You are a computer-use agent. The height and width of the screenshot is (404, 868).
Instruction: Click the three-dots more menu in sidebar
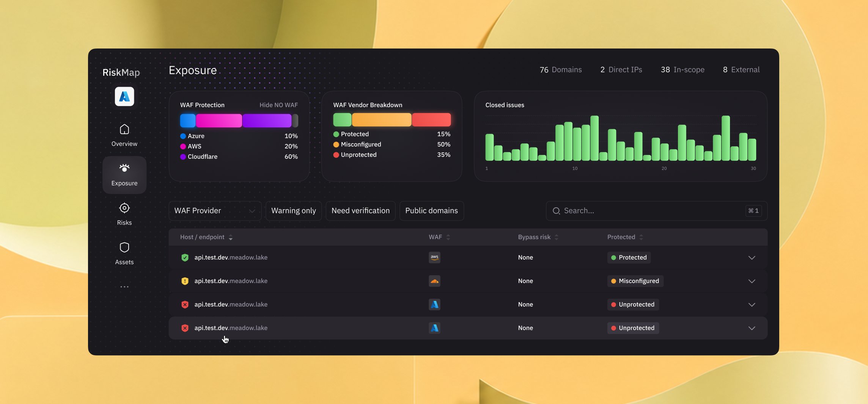(124, 287)
